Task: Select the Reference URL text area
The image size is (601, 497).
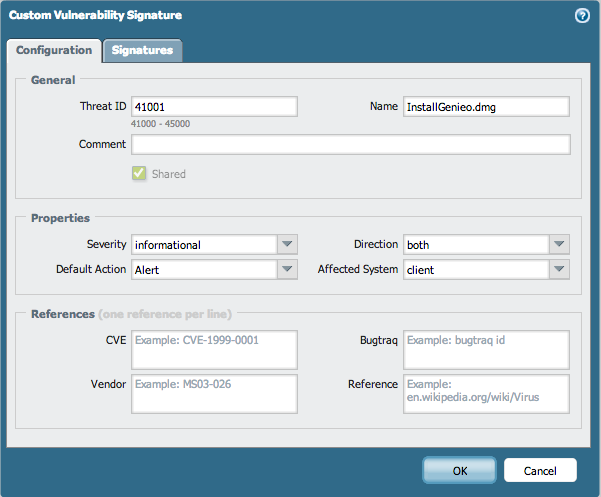Action: coord(486,394)
